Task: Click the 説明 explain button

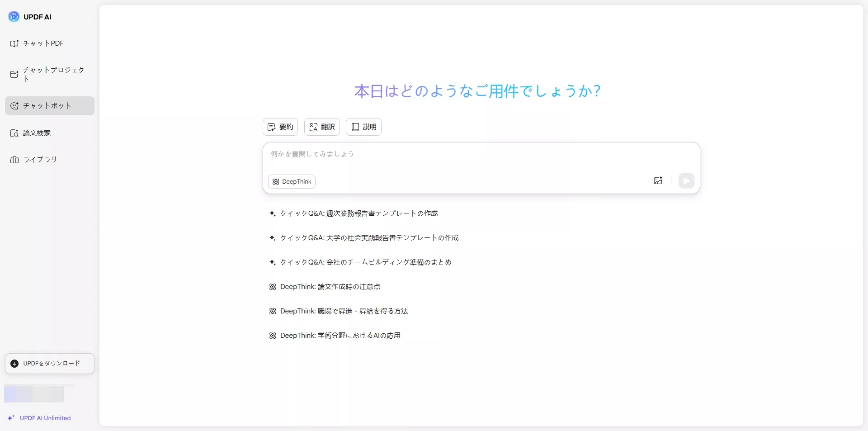Action: coord(363,127)
